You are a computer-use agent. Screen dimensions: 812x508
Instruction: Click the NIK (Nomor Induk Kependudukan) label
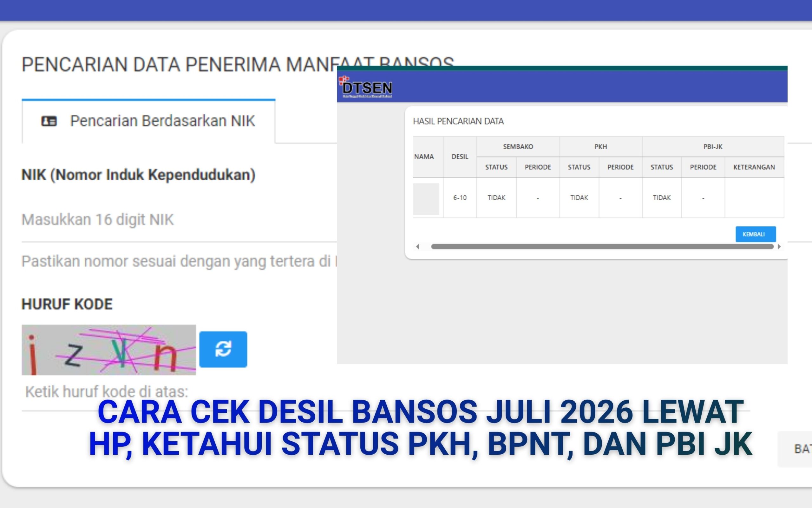[139, 175]
